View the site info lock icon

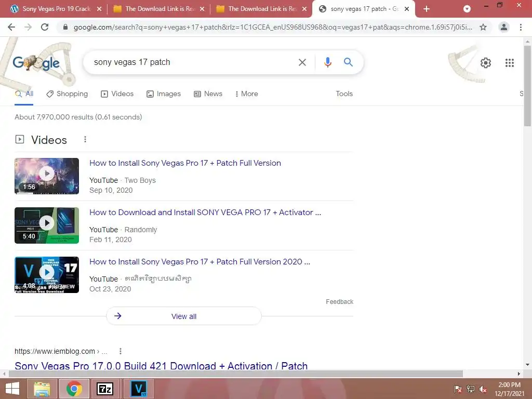coord(65,27)
